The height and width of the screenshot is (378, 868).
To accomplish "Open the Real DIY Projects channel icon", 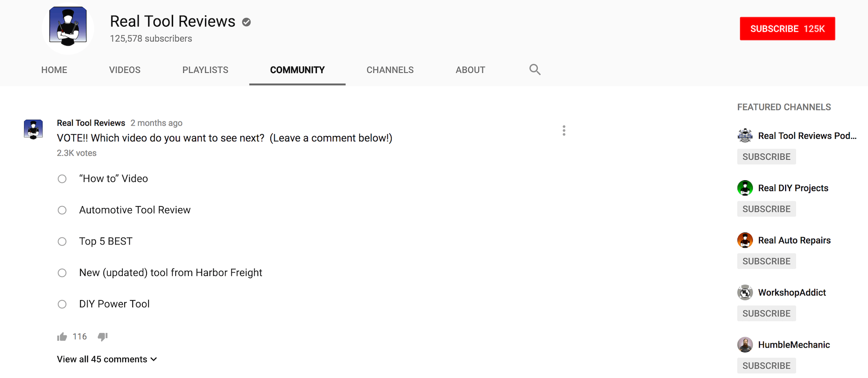I will 745,188.
